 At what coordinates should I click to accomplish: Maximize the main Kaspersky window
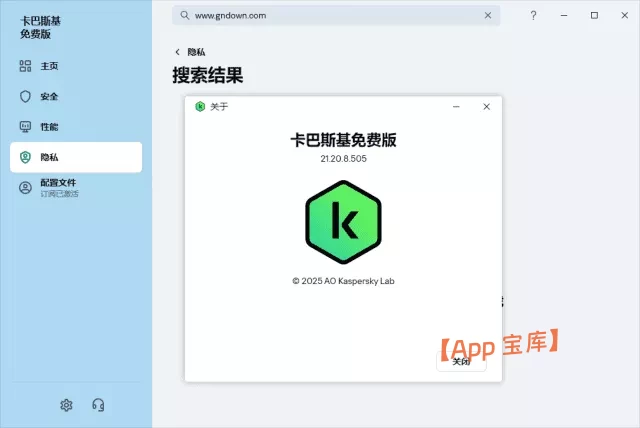pyautogui.click(x=594, y=16)
